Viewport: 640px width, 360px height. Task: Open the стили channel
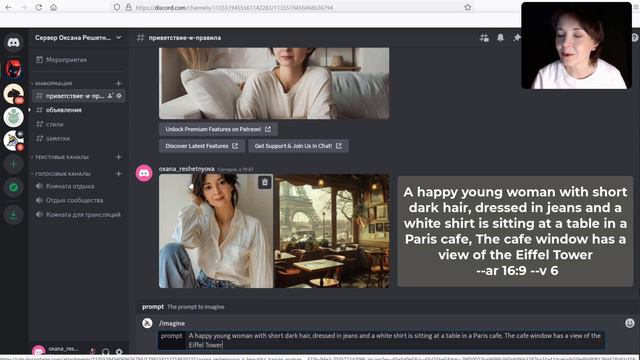pos(78,124)
